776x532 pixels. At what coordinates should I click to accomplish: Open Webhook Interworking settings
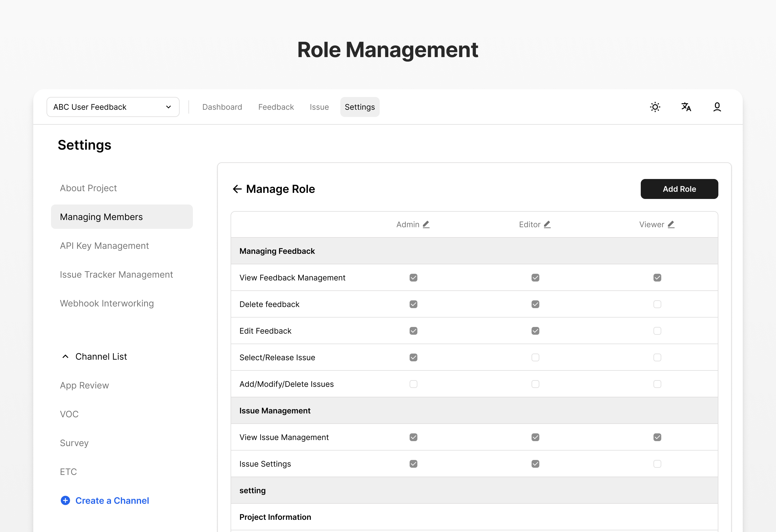(107, 303)
